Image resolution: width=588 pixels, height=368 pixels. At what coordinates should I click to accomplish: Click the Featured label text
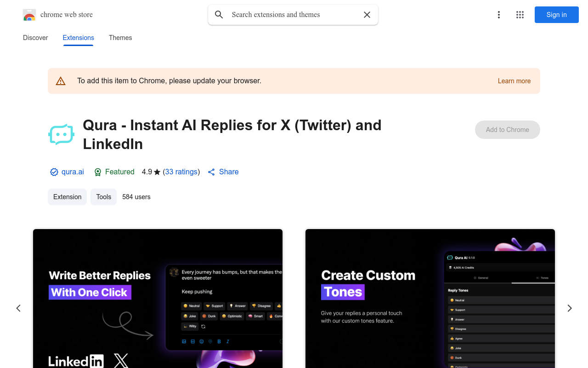pyautogui.click(x=120, y=172)
